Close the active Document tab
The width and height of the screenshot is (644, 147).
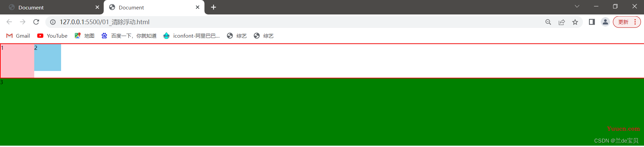(x=198, y=7)
